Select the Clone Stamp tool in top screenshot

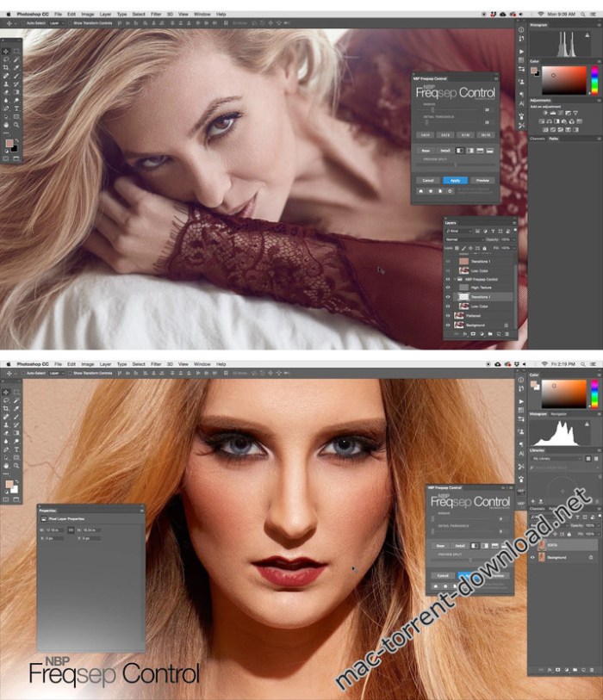pyautogui.click(x=6, y=84)
